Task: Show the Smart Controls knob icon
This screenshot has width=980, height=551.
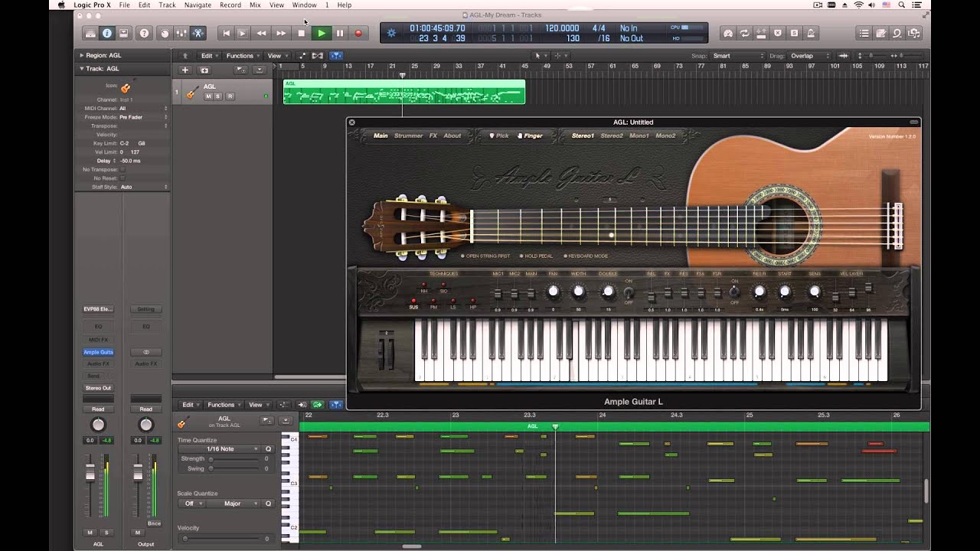Action: [164, 33]
